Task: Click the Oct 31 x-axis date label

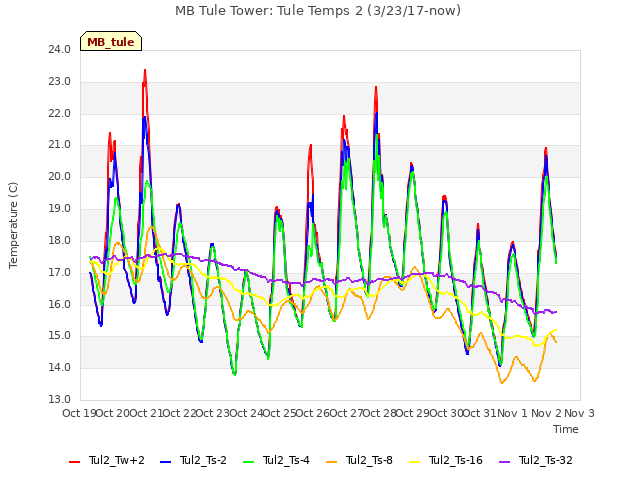Action: point(480,413)
